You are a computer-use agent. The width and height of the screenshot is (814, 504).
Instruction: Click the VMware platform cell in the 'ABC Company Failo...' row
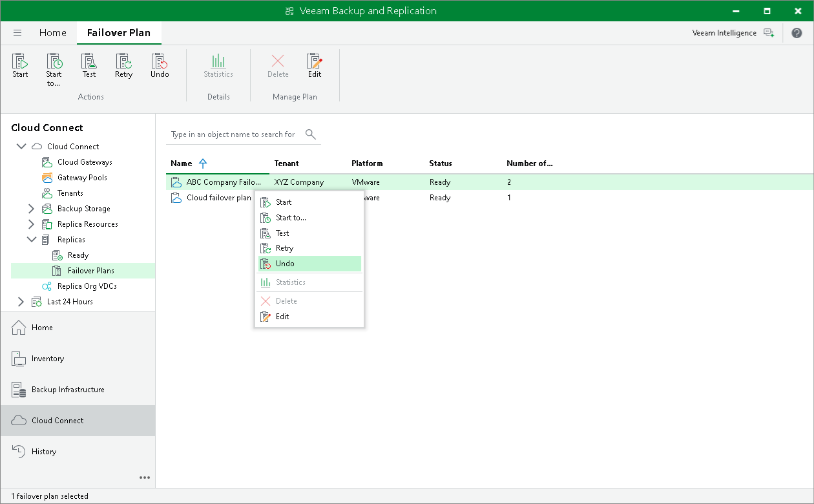(366, 182)
